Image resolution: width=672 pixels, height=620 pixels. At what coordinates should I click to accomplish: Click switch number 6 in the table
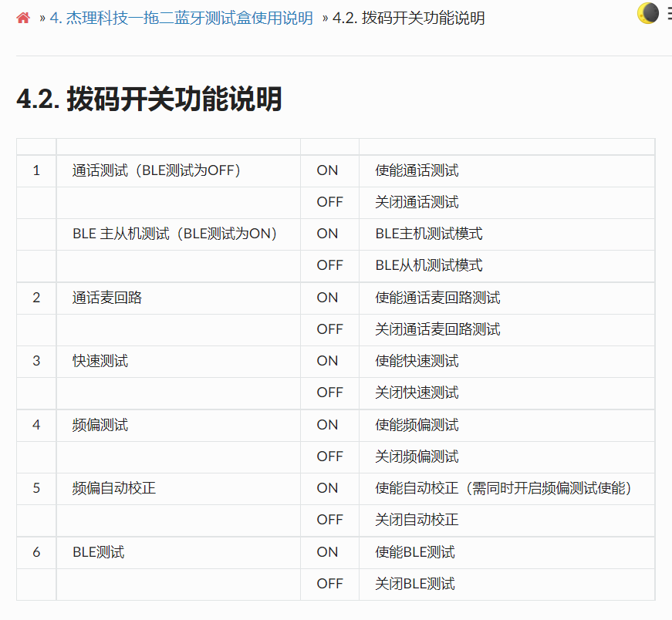36,552
